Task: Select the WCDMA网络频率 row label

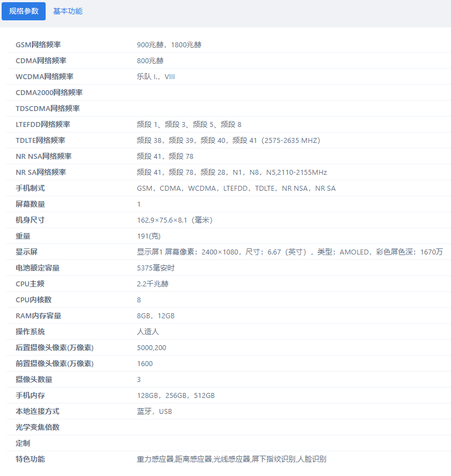Action: tap(45, 77)
